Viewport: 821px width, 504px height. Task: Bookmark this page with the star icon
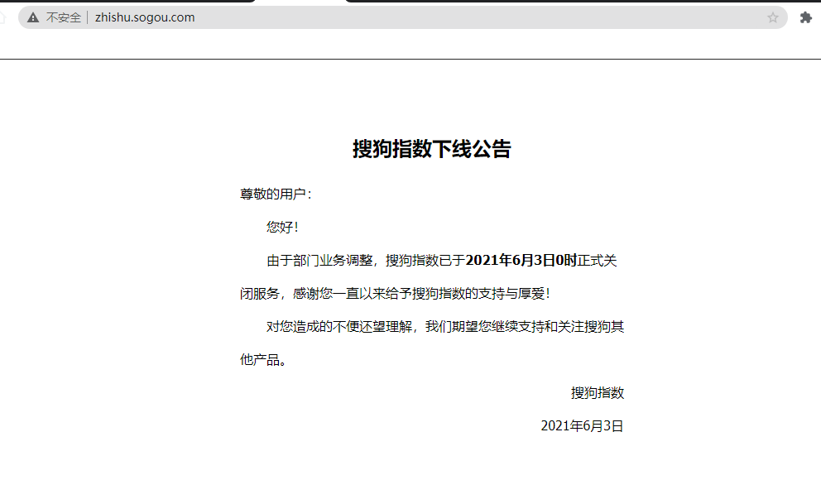pos(773,17)
